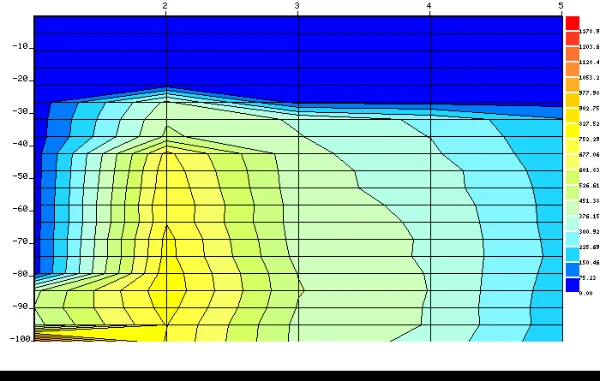
Task: Select depth axis label -20
Action: (x=20, y=79)
